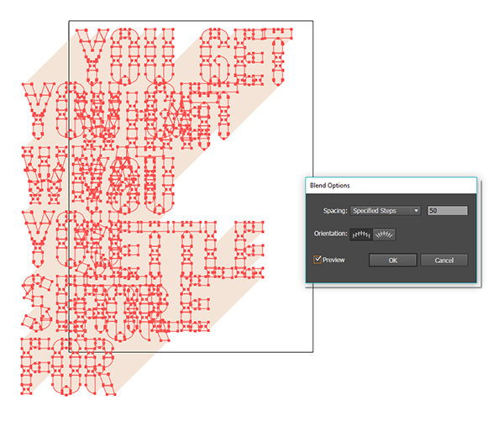This screenshot has height=421, width=504.
Task: Uncheck the Preview checkbox
Action: click(x=318, y=260)
